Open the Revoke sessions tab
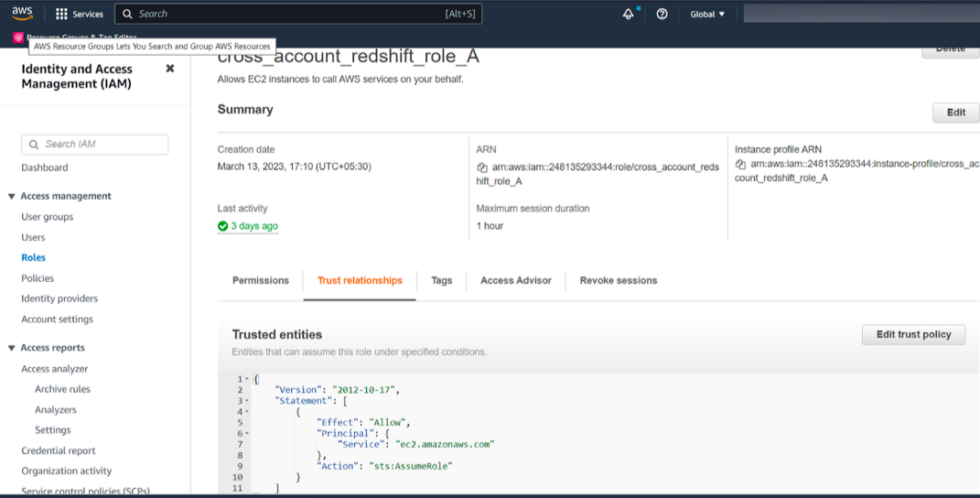 (619, 280)
